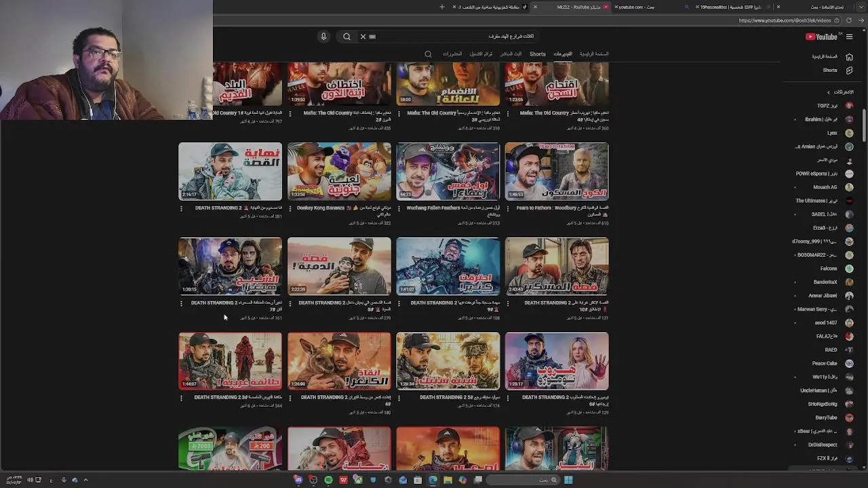Click the Windows taskbar search box
The image size is (868, 488).
point(524,480)
